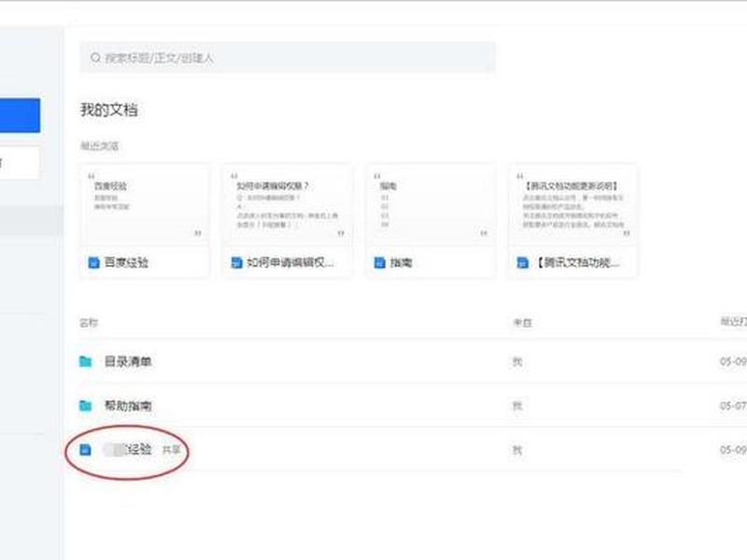747x560 pixels.
Task: Open the 经验 document in the list
Action: click(x=127, y=450)
